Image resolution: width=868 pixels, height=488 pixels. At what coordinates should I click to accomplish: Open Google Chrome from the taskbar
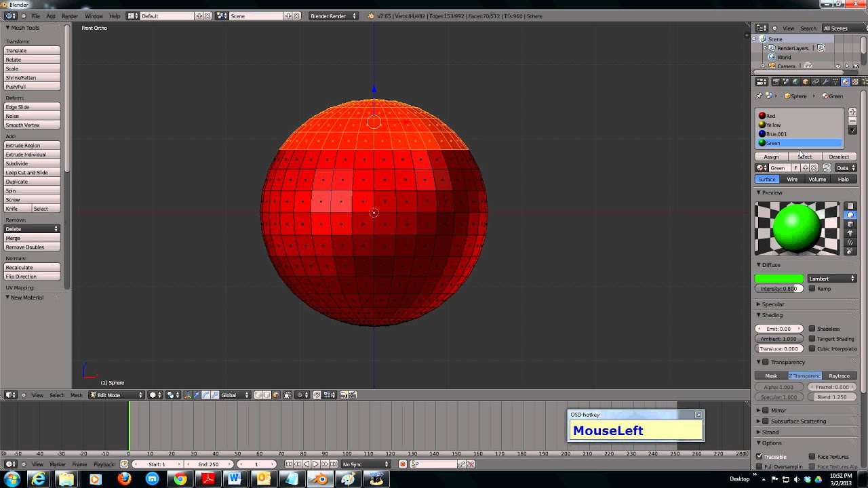pos(180,479)
